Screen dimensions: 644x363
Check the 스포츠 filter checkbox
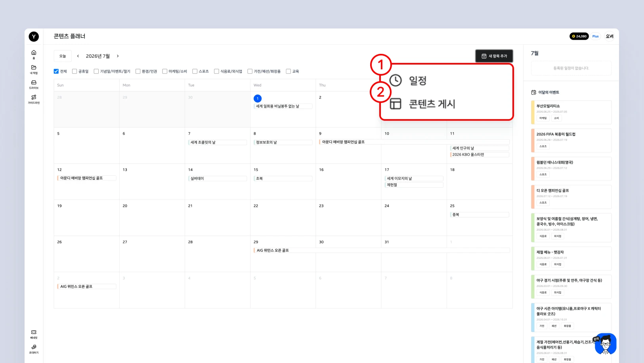pyautogui.click(x=195, y=71)
